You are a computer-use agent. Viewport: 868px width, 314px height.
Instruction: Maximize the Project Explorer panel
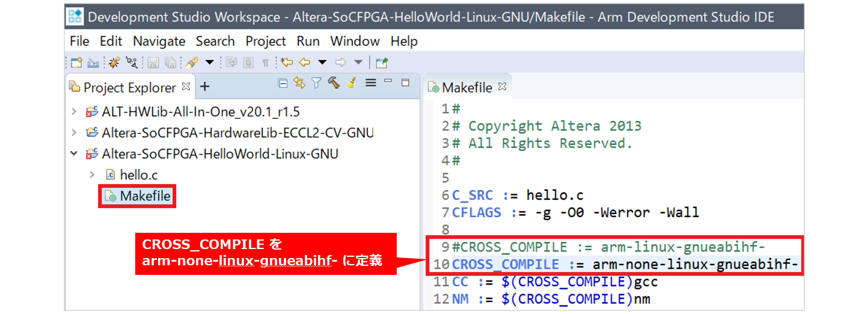tap(406, 82)
